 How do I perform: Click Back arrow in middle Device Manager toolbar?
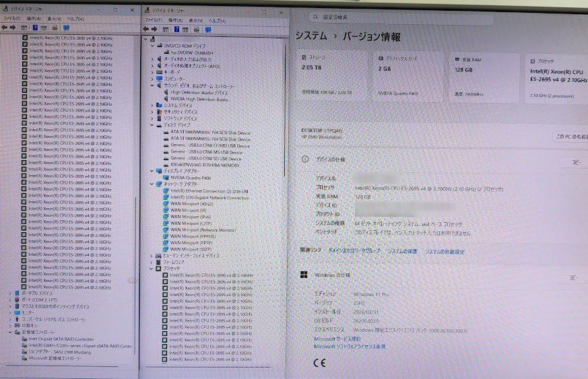click(146, 29)
